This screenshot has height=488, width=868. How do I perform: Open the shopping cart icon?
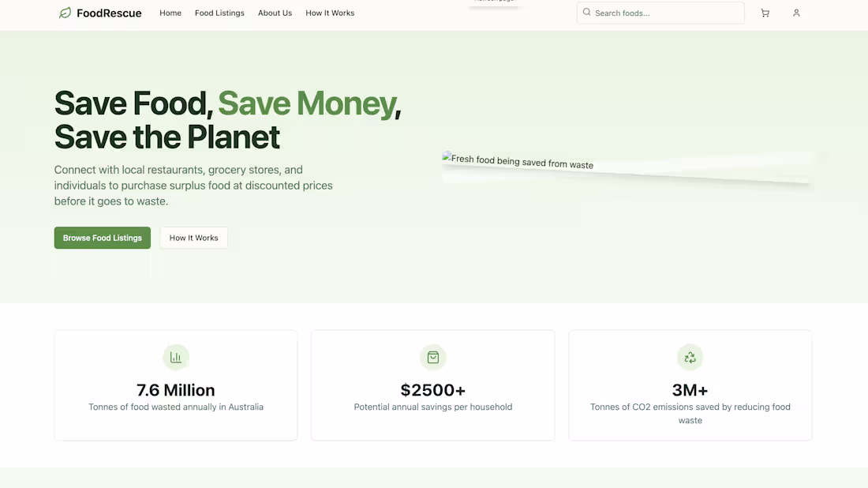click(x=765, y=13)
